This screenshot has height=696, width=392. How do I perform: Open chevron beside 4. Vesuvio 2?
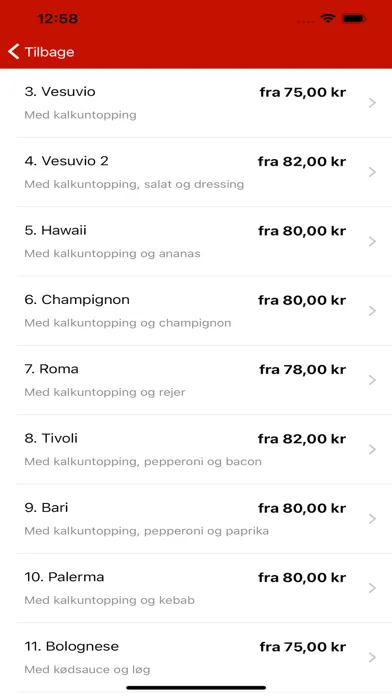[372, 172]
